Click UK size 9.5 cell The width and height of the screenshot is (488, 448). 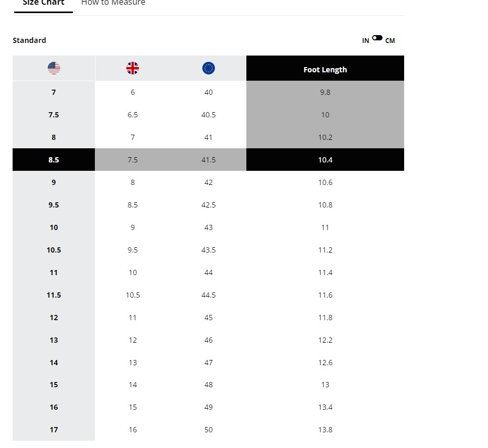tap(133, 250)
